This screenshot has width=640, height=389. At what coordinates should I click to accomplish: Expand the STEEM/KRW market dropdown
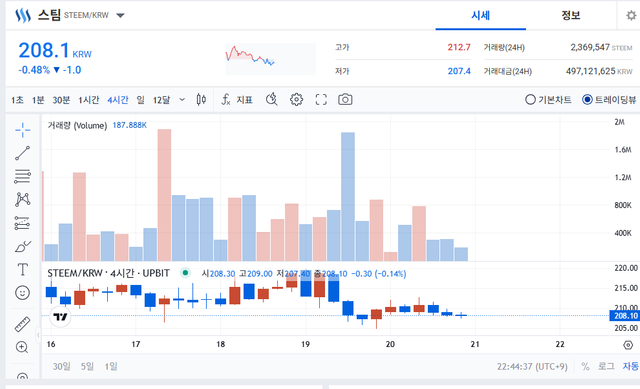pos(120,16)
